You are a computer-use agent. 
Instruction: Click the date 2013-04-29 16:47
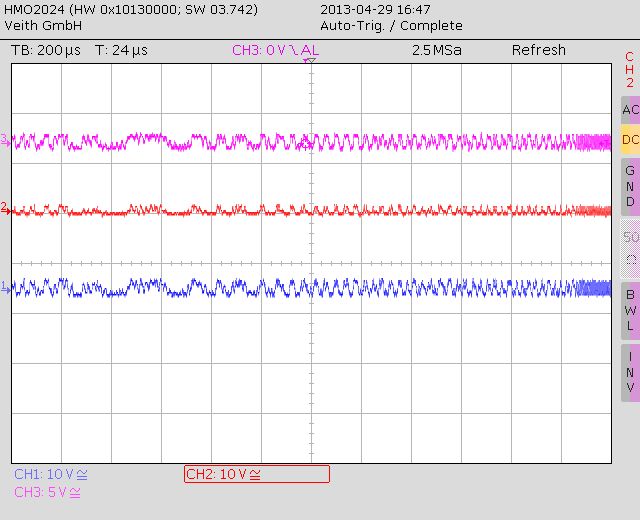[x=375, y=9]
